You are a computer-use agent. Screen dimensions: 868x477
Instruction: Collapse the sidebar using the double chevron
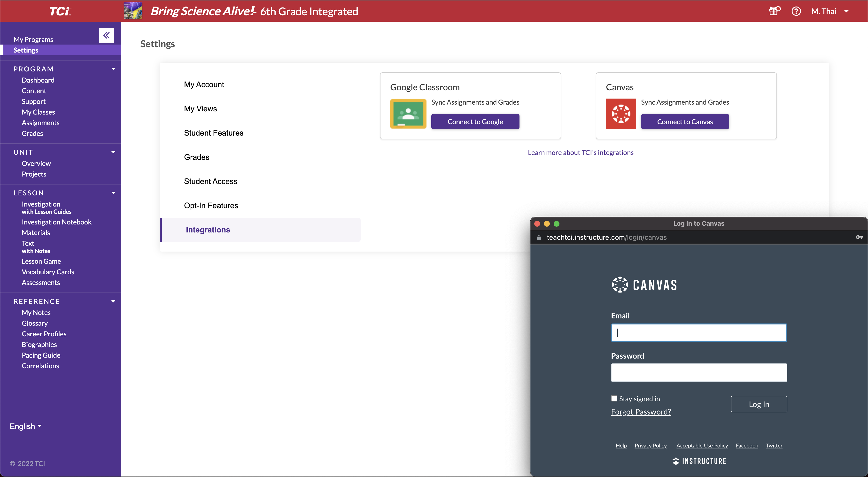click(106, 35)
